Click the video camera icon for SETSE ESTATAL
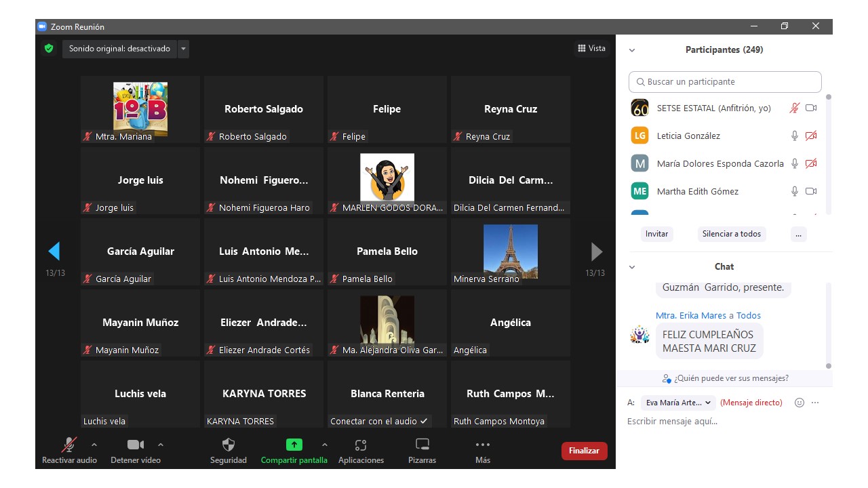 pos(811,108)
